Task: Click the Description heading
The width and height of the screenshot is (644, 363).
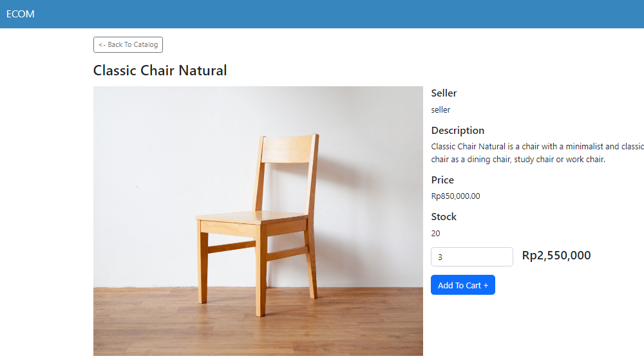Action: coord(457,131)
